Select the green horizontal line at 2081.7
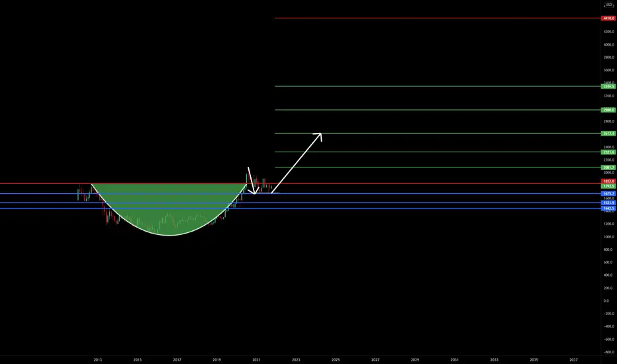617x364 pixels. click(438, 167)
